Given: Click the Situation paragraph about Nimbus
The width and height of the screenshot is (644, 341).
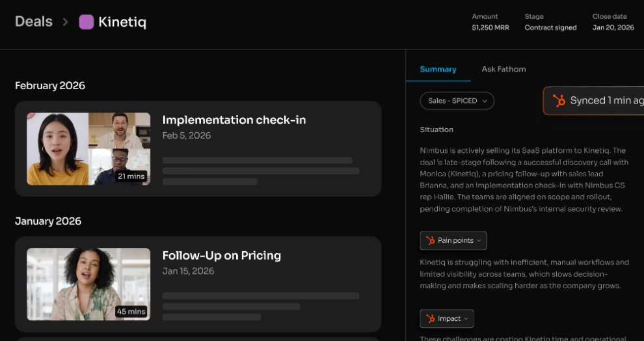Looking at the screenshot, I should click(x=524, y=180).
